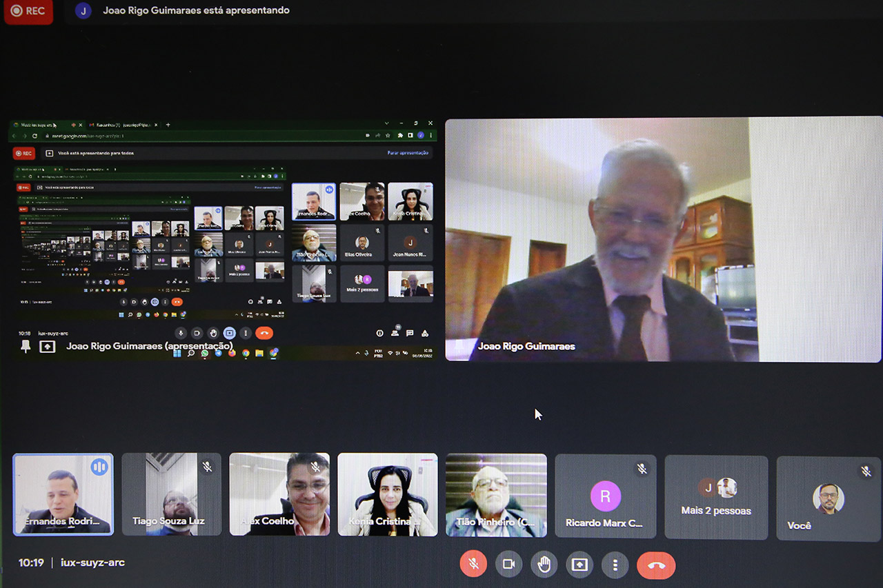Click the presentation icon beside the pin
The height and width of the screenshot is (588, 883).
click(47, 347)
